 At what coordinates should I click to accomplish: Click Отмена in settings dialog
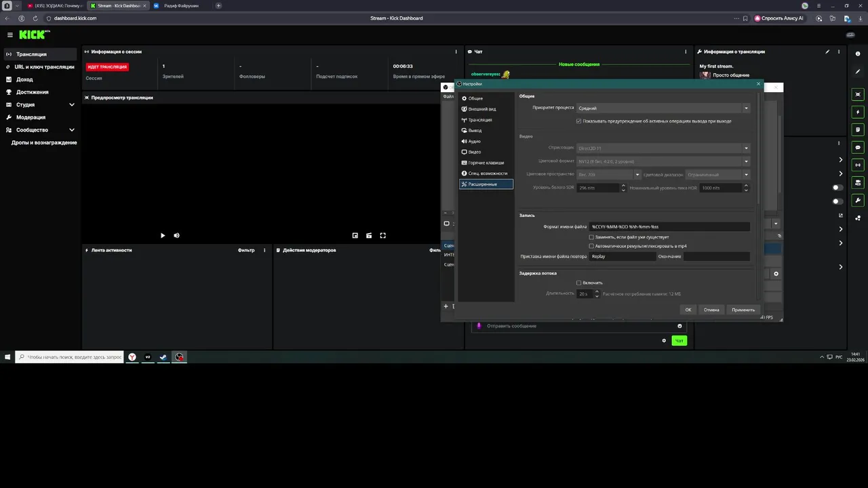711,310
